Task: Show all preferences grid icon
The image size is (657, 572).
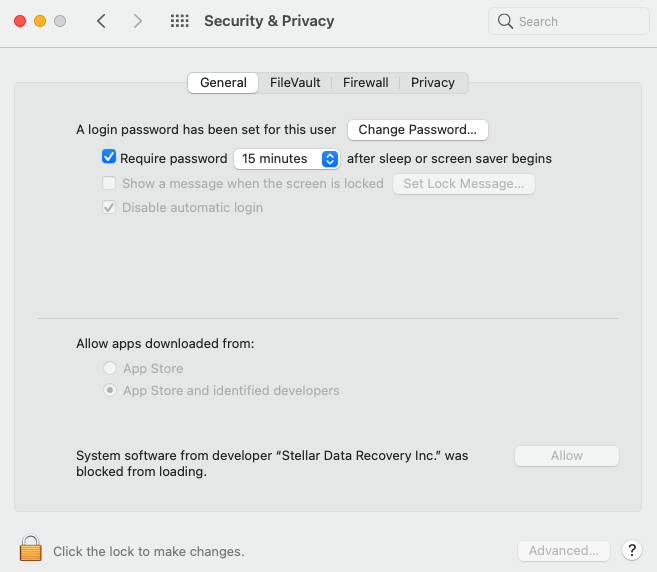Action: point(180,21)
